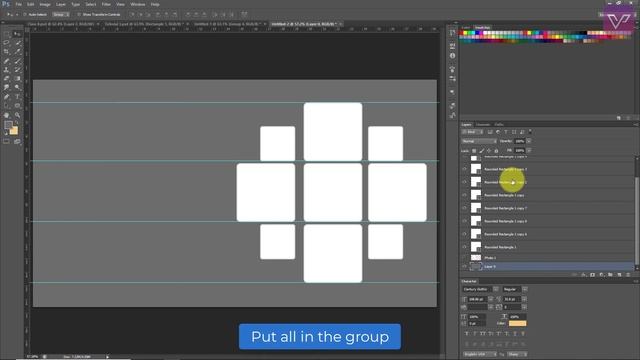Open Opacity slider arrow

529,141
